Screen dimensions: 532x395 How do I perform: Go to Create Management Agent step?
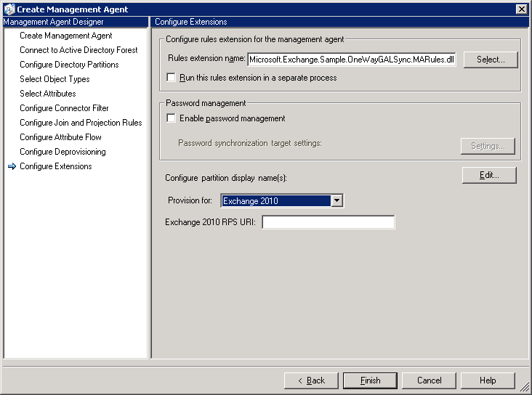66,36
